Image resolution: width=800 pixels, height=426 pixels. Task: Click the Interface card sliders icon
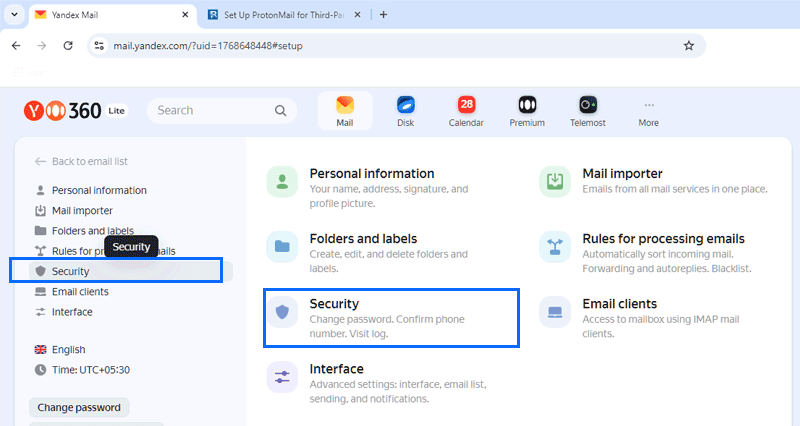[282, 377]
